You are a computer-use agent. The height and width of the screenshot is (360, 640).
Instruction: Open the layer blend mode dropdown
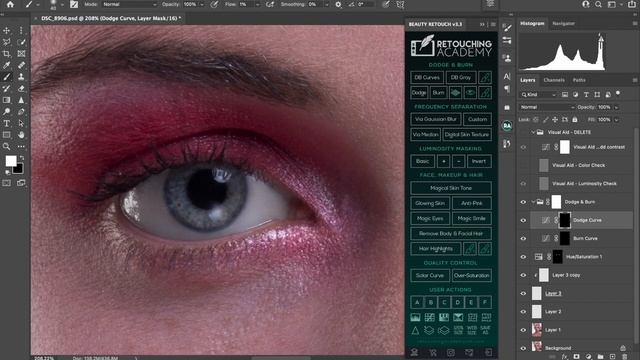coord(547,107)
